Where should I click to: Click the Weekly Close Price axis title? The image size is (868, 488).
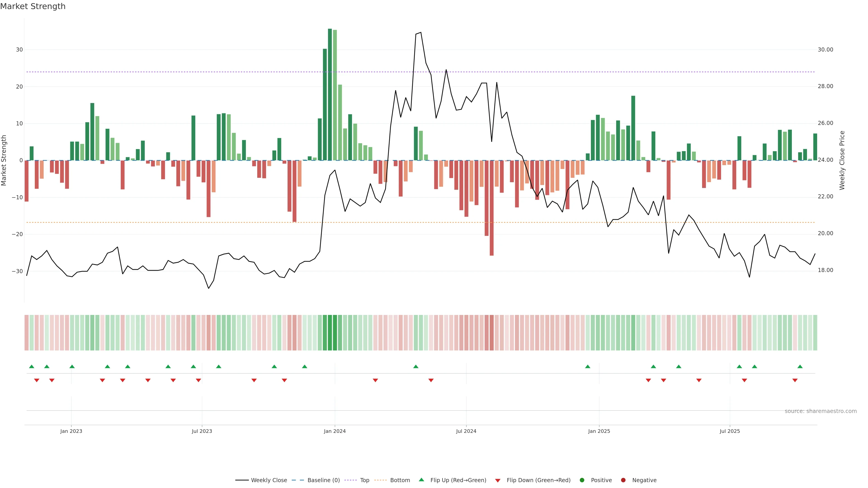(842, 160)
